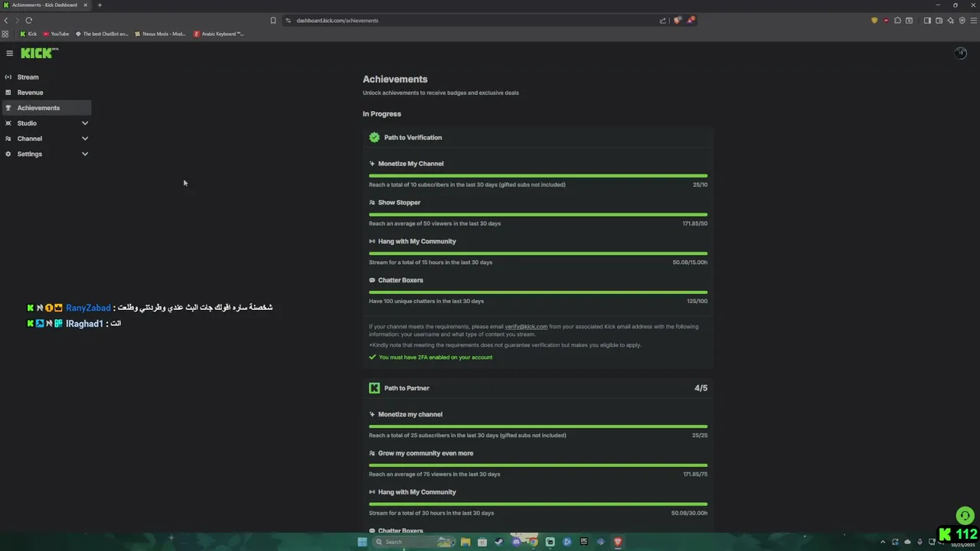This screenshot has width=980, height=551.
Task: Click the Path to Verification badge icon
Action: coord(374,138)
